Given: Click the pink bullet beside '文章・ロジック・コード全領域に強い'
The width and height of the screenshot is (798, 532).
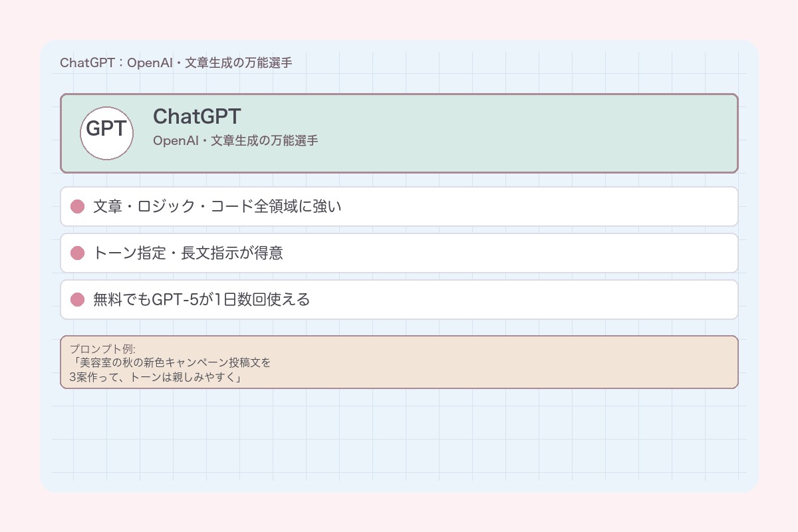Looking at the screenshot, I should tap(77, 206).
